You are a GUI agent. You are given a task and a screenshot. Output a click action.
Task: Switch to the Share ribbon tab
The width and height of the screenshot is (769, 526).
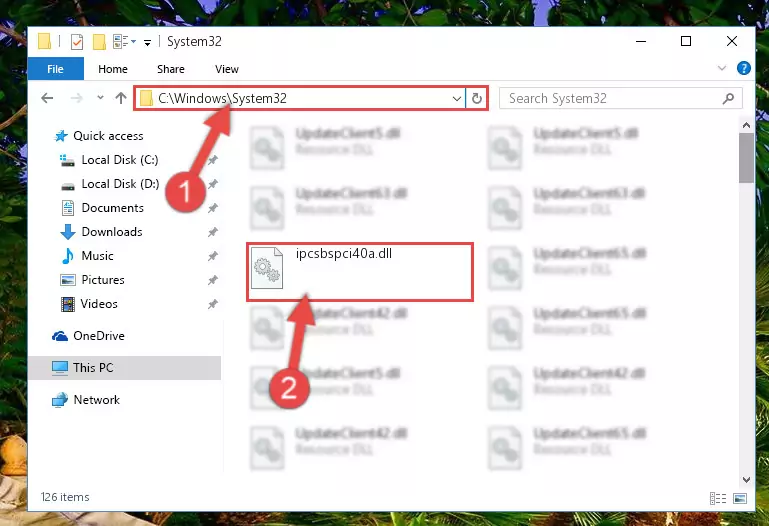[171, 69]
